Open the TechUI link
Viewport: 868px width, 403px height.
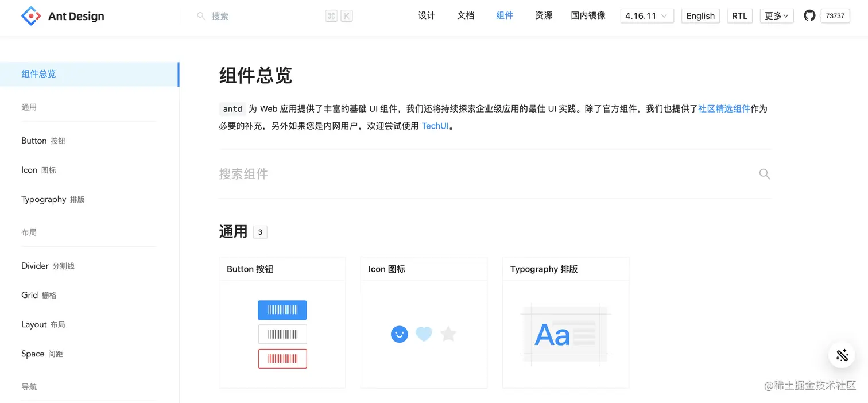tap(435, 126)
